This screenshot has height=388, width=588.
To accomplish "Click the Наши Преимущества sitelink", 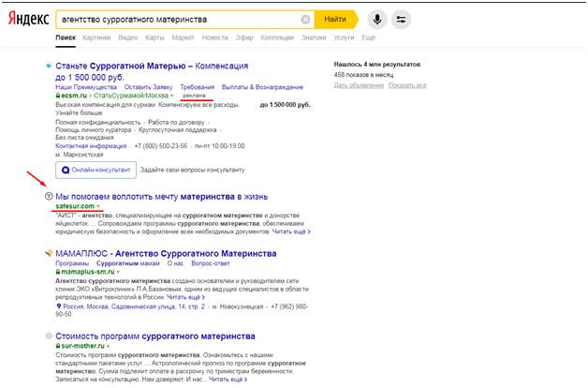I will [x=86, y=87].
